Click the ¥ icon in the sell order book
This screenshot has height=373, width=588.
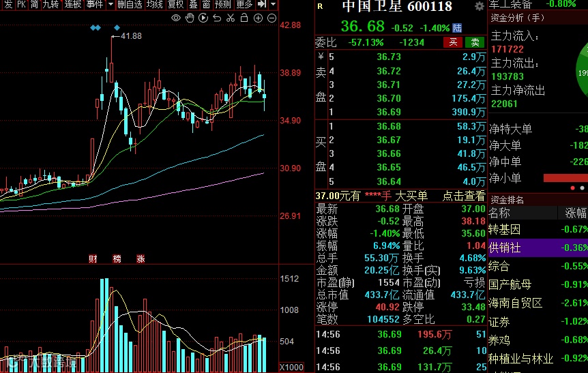[x=321, y=57]
